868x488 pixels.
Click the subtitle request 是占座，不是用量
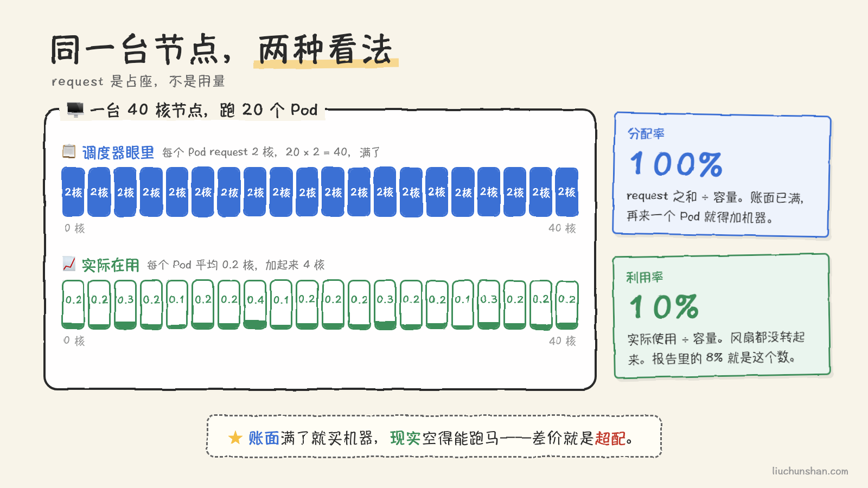(x=138, y=81)
